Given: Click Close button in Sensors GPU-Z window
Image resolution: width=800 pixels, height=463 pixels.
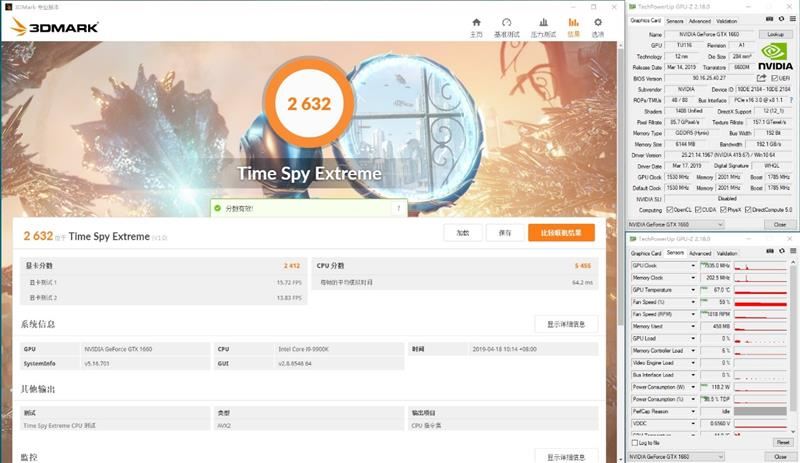Looking at the screenshot, I should pos(780,456).
